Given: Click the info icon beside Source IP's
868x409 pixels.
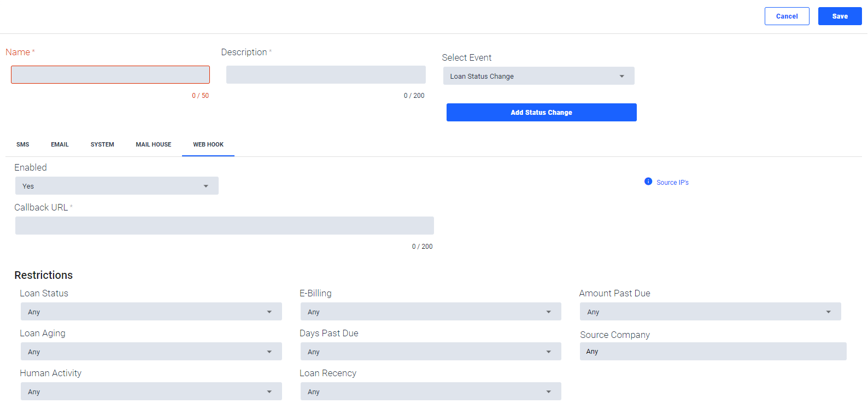Looking at the screenshot, I should point(648,182).
